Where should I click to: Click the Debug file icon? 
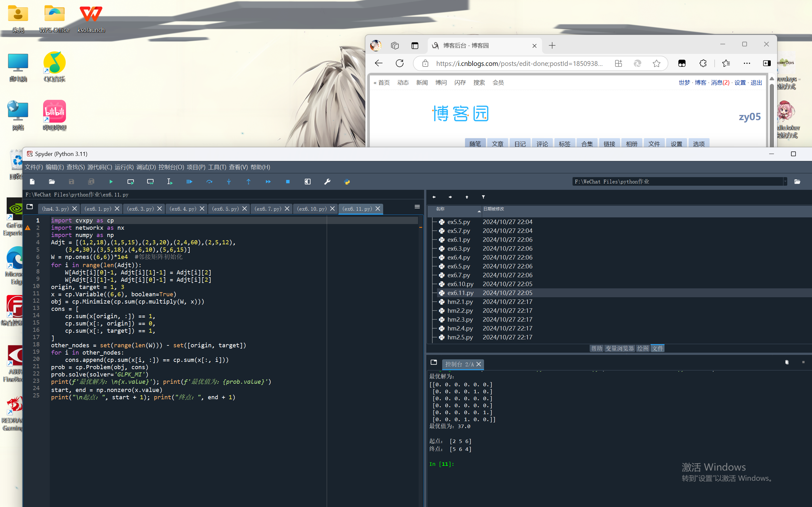pos(189,181)
